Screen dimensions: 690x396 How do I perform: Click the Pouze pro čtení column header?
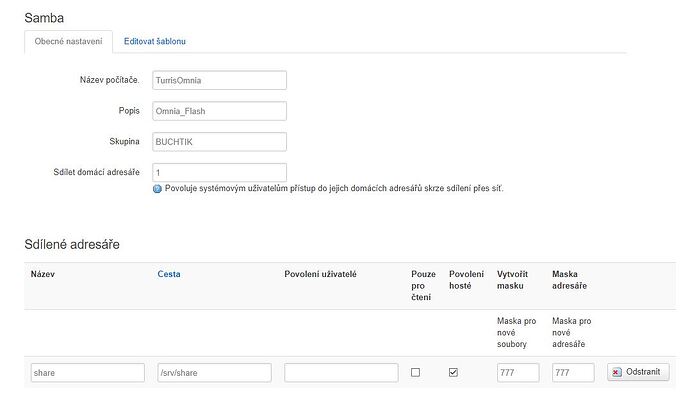(x=423, y=286)
